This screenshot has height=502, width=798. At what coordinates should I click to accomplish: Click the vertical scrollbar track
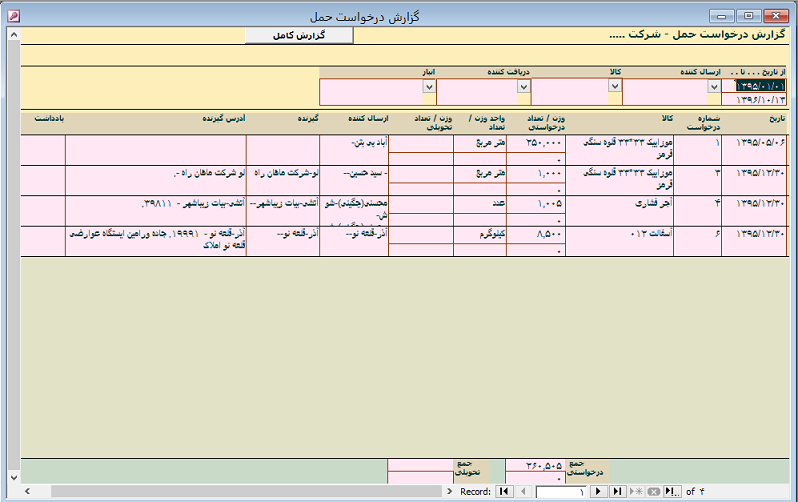pyautogui.click(x=14, y=255)
